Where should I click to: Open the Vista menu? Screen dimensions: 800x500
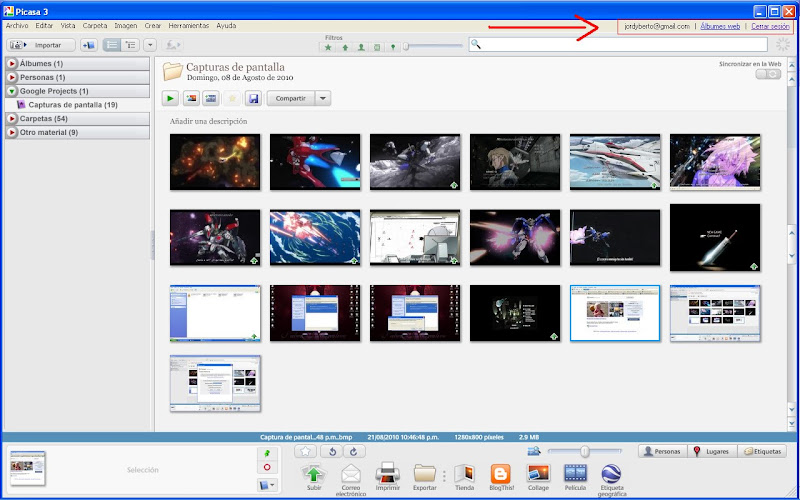pyautogui.click(x=68, y=26)
